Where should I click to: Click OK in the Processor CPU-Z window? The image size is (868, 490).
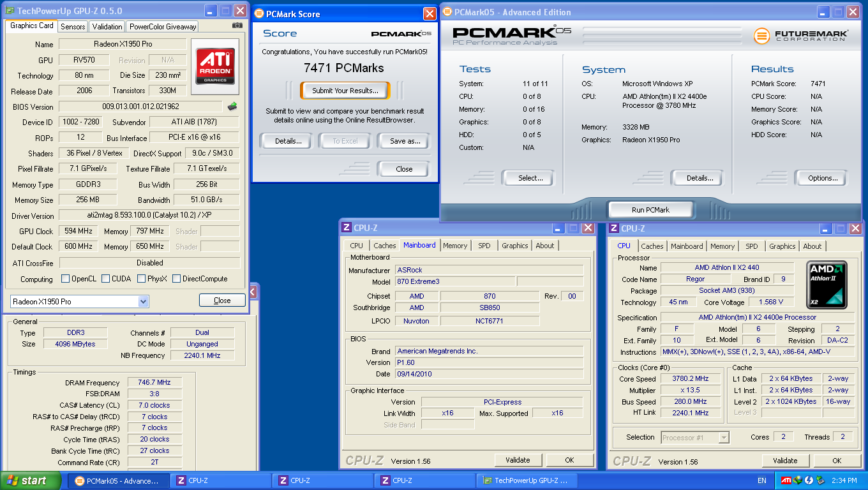pyautogui.click(x=837, y=461)
